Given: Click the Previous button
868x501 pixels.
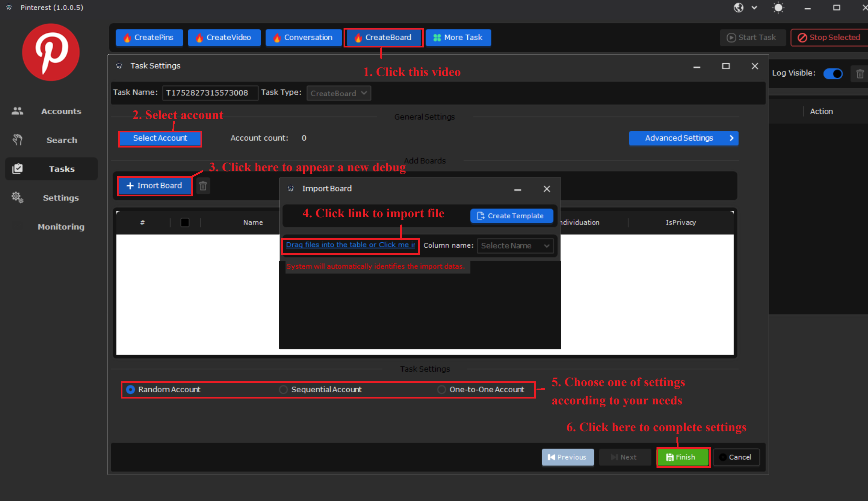Looking at the screenshot, I should [568, 457].
